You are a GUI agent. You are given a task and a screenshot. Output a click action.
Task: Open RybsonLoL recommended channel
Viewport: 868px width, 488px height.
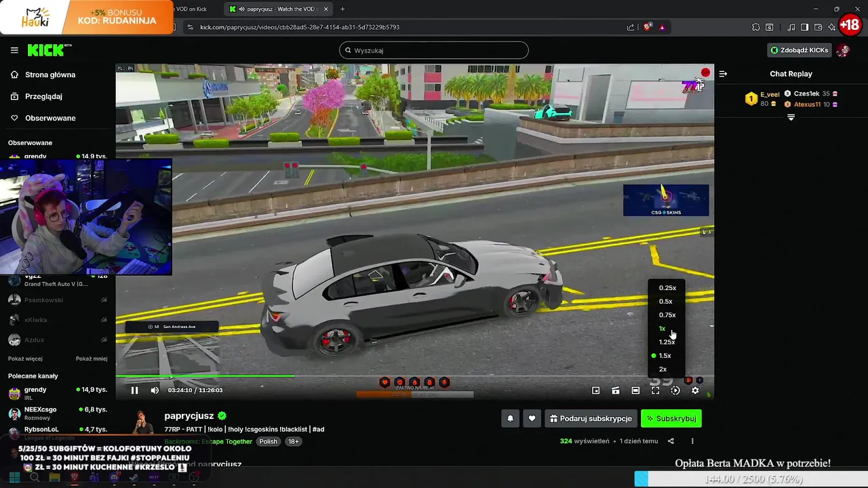click(x=58, y=432)
